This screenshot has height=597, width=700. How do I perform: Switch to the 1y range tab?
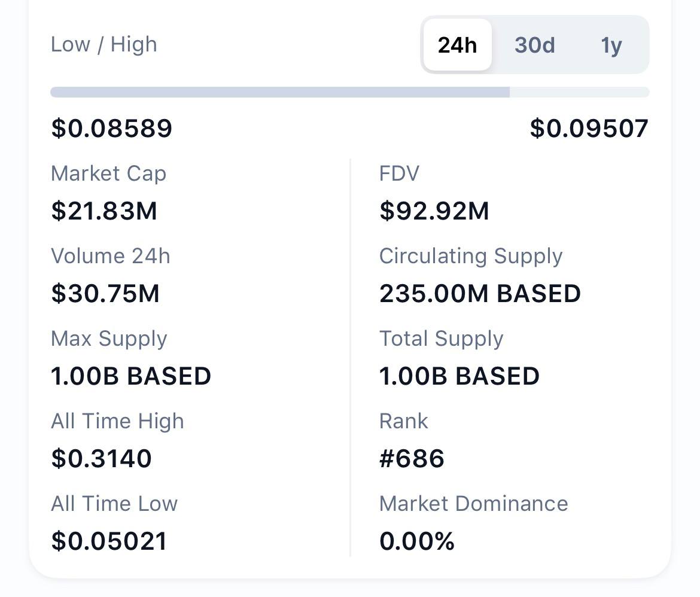611,45
